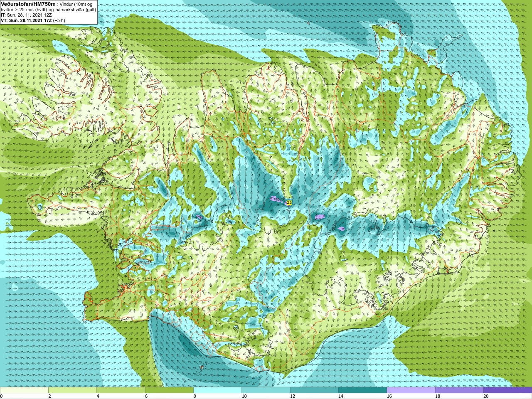Click legend scale value '2'
532x399 pixels.
point(49,396)
